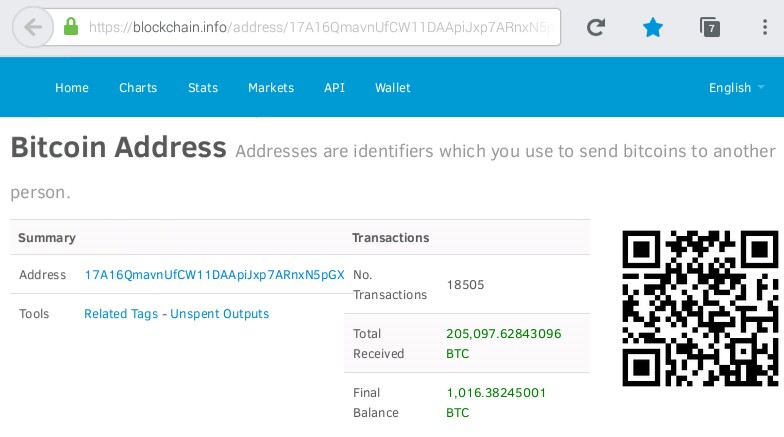Click the address QR code image

point(700,308)
